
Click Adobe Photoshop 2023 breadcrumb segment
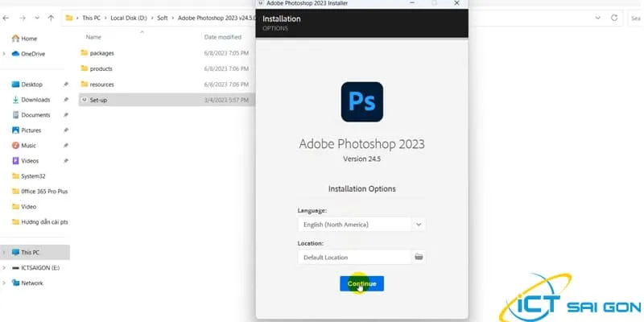pos(217,18)
